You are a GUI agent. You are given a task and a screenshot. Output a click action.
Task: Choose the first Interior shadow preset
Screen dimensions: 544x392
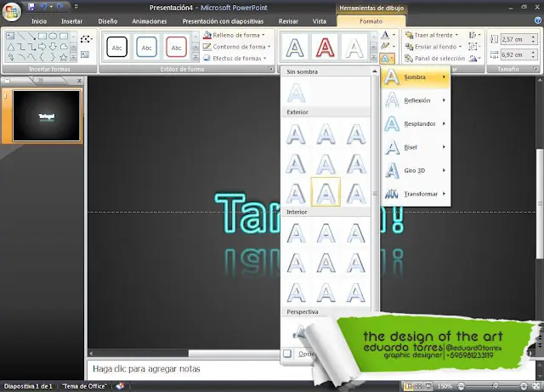(x=296, y=233)
